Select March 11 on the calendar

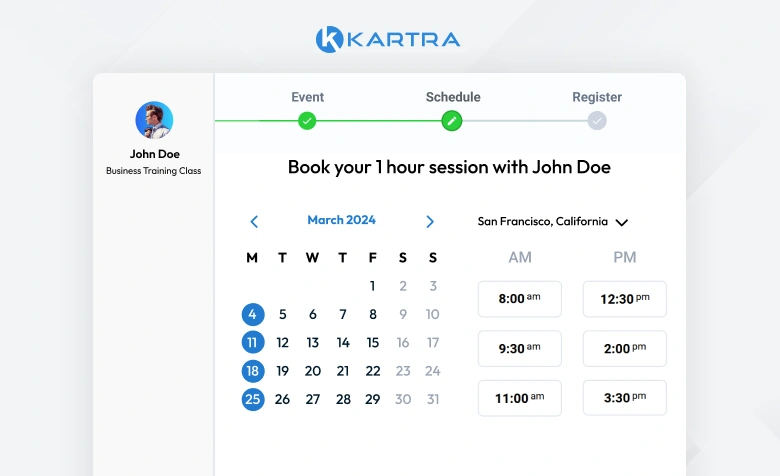tap(253, 342)
